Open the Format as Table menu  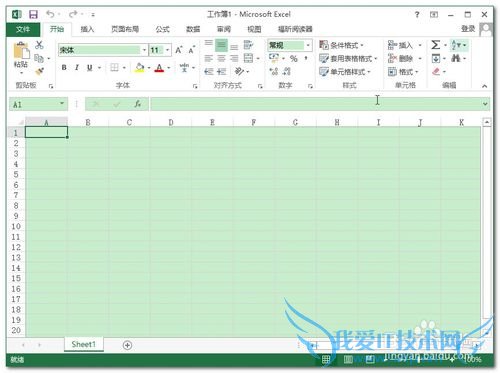point(348,59)
